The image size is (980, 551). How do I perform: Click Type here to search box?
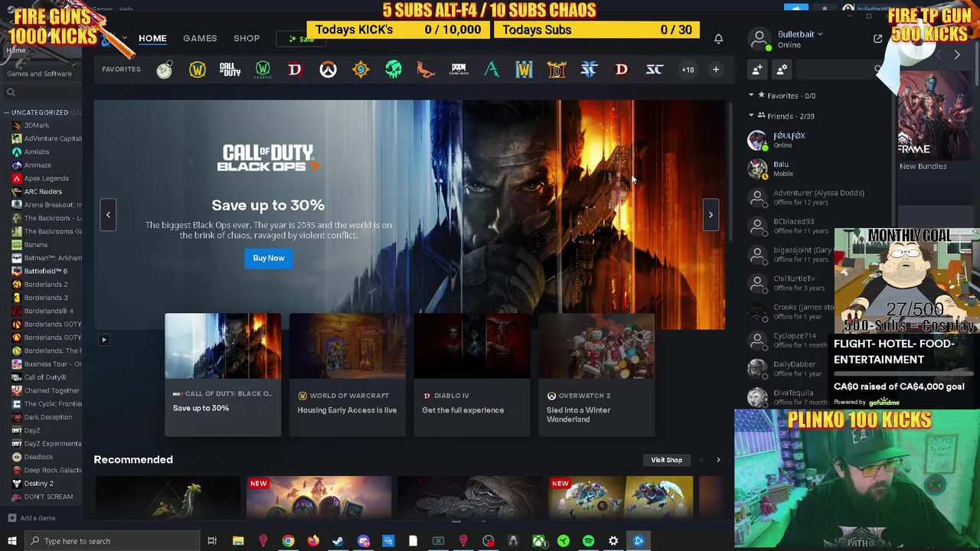point(112,541)
